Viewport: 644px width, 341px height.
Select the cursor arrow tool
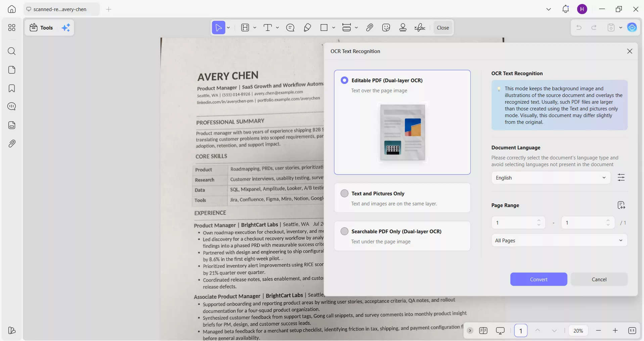(219, 28)
